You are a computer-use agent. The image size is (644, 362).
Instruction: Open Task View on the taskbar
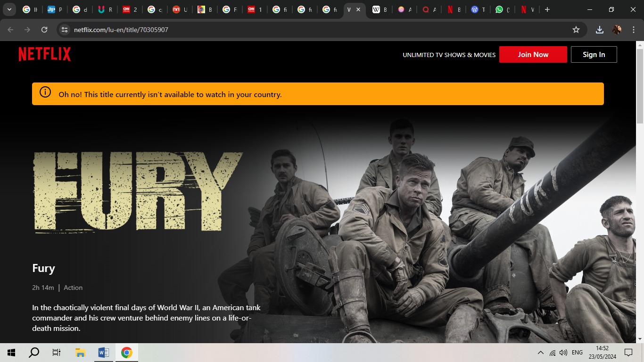coord(57,353)
